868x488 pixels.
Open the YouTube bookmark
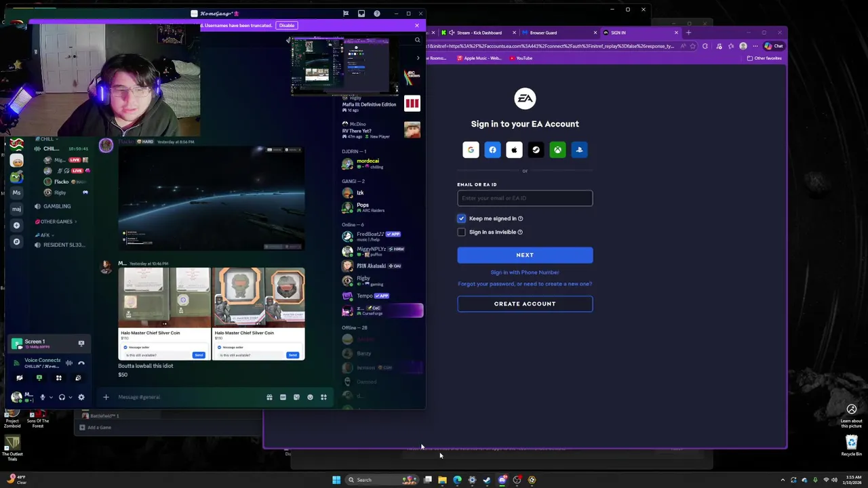click(520, 58)
